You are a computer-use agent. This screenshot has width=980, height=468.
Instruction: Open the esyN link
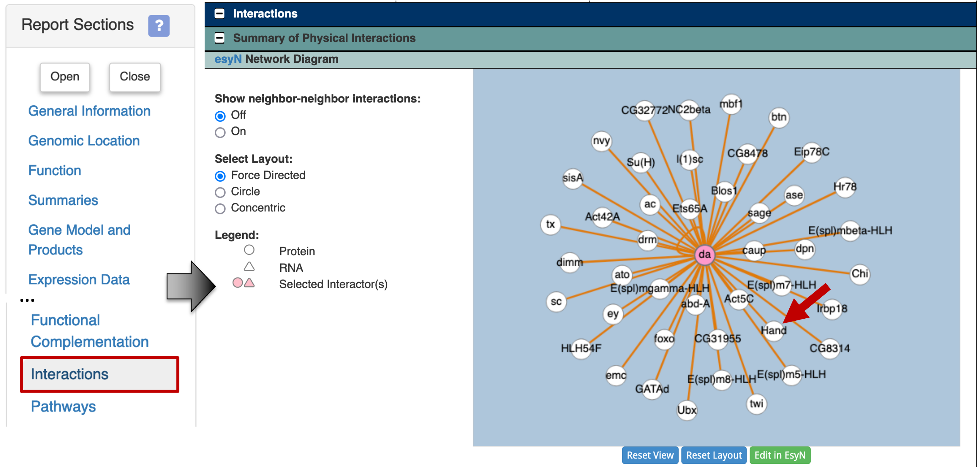click(228, 59)
